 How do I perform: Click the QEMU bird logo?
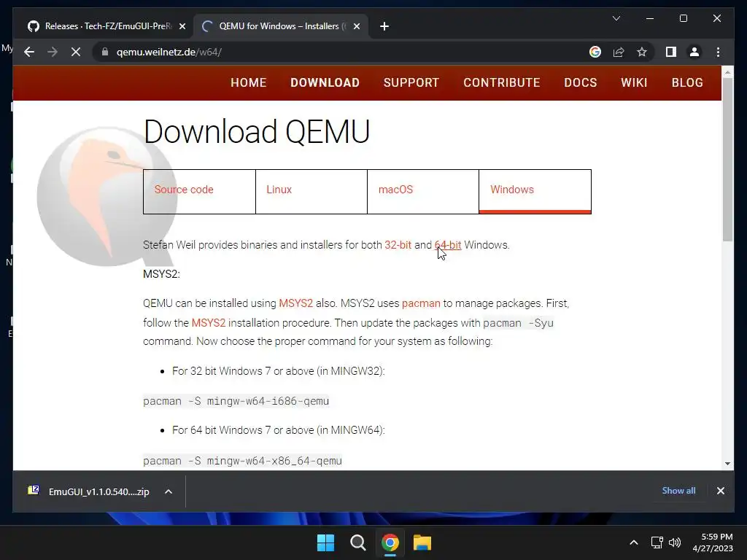pyautogui.click(x=107, y=196)
